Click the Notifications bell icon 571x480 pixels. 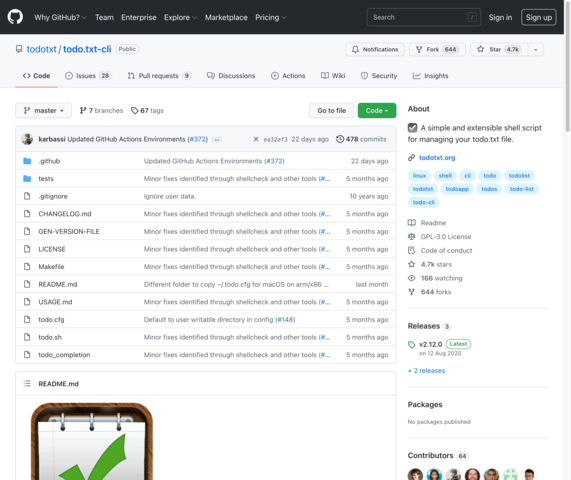(355, 49)
